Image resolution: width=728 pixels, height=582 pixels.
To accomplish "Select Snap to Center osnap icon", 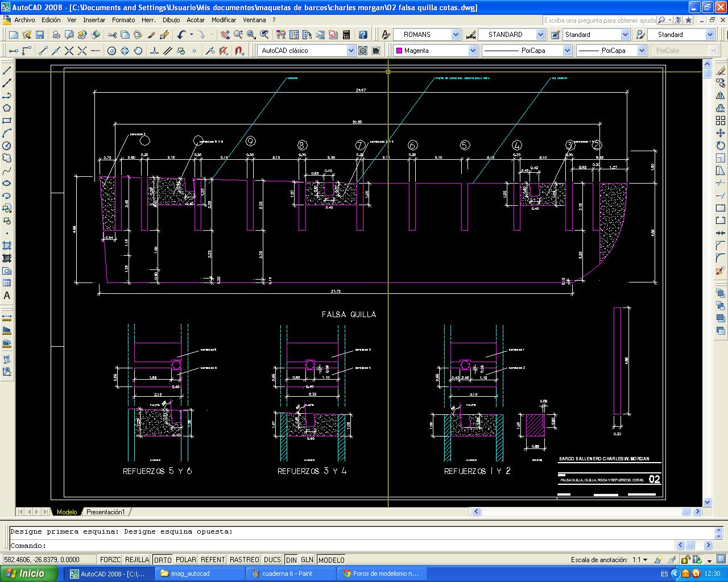I will (111, 51).
